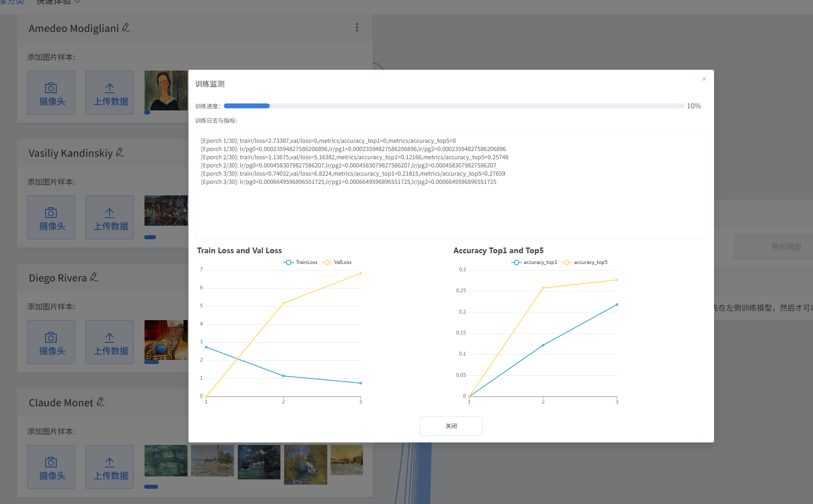The height and width of the screenshot is (504, 813).
Task: Upload data for the Claude Monet class
Action: click(110, 467)
